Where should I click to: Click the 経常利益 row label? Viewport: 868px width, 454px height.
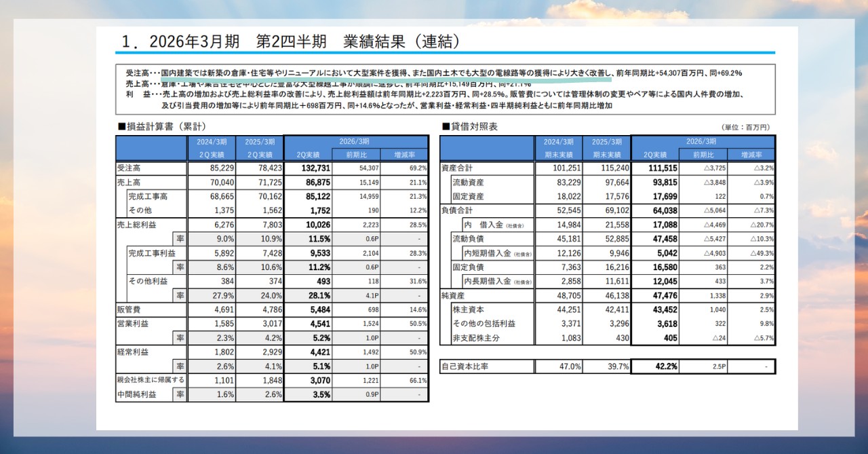coord(133,352)
